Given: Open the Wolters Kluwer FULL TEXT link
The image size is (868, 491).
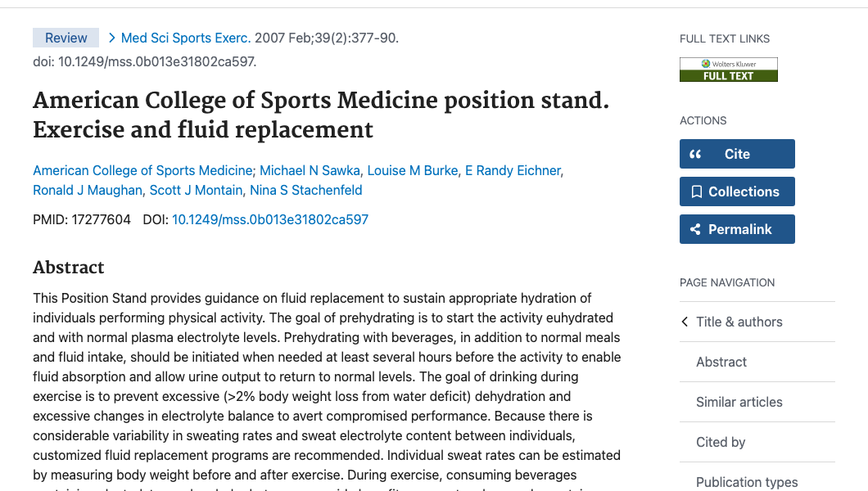Looking at the screenshot, I should point(729,70).
